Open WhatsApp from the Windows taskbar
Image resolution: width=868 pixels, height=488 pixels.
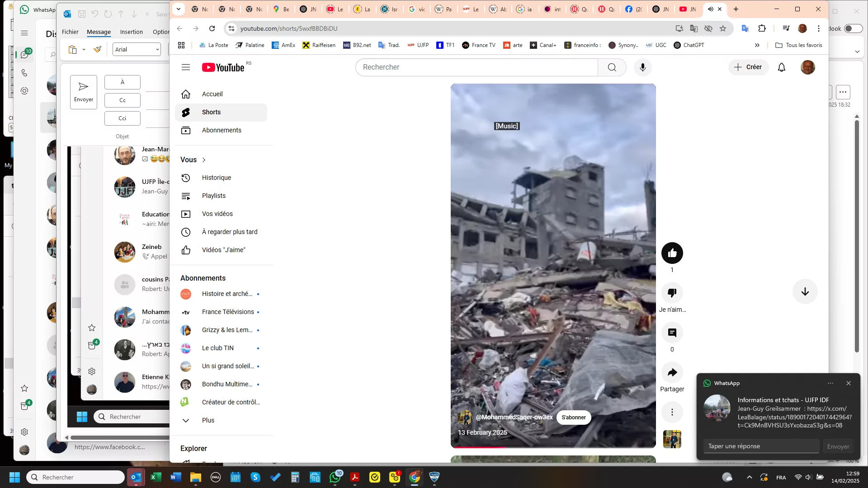[x=335, y=477]
